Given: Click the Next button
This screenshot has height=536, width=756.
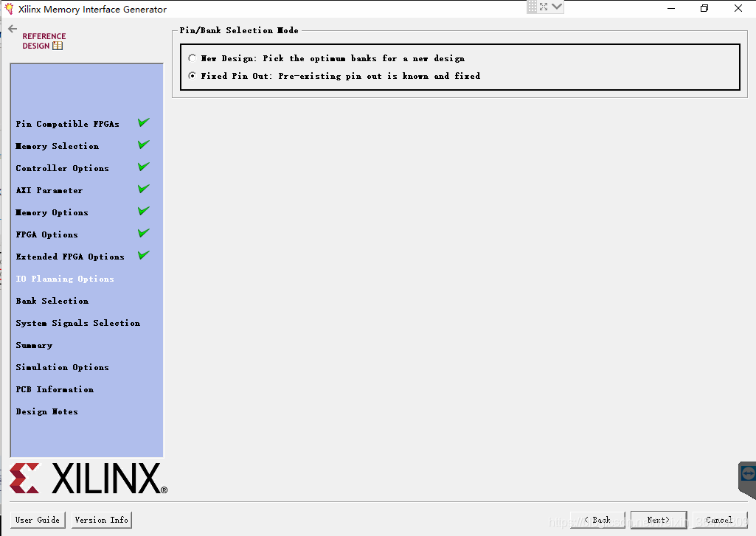Looking at the screenshot, I should pos(659,520).
